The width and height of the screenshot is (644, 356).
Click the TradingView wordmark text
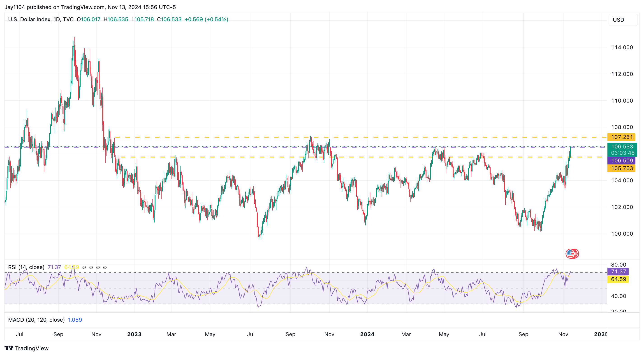pos(32,348)
